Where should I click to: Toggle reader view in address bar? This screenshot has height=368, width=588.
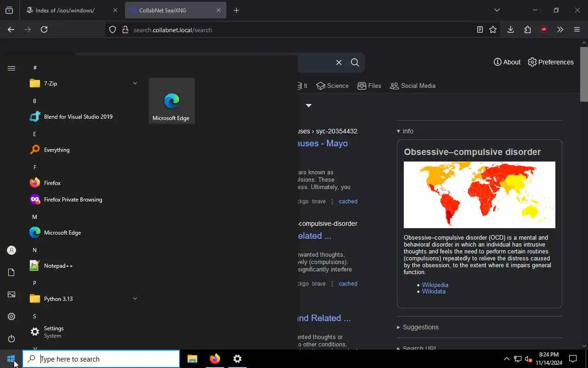480,29
